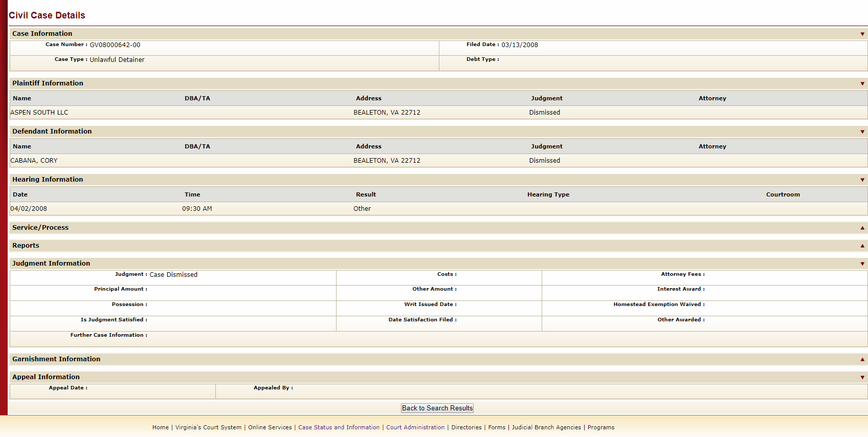The height and width of the screenshot is (437, 868).
Task: Click the Debt Type field label
Action: click(483, 59)
